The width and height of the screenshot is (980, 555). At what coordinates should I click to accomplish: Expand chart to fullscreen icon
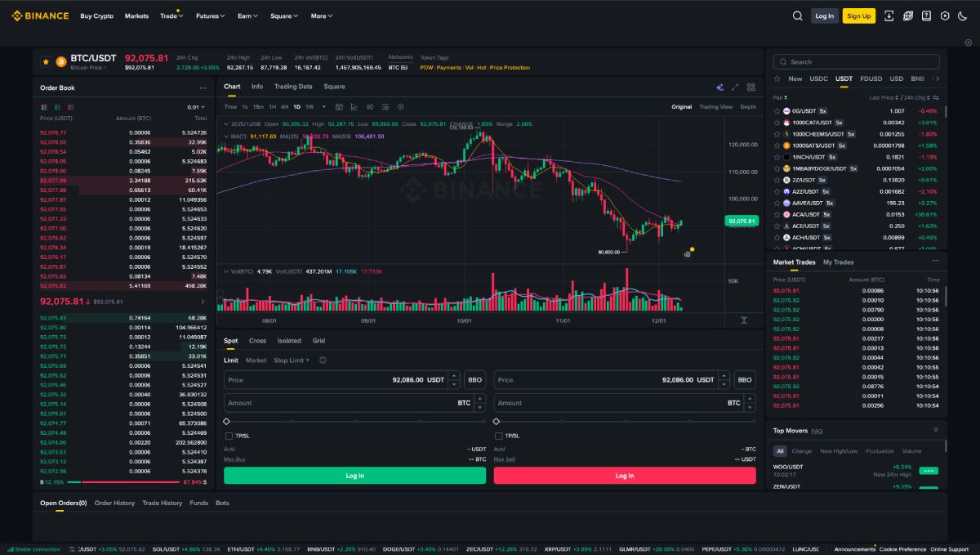pyautogui.click(x=735, y=87)
